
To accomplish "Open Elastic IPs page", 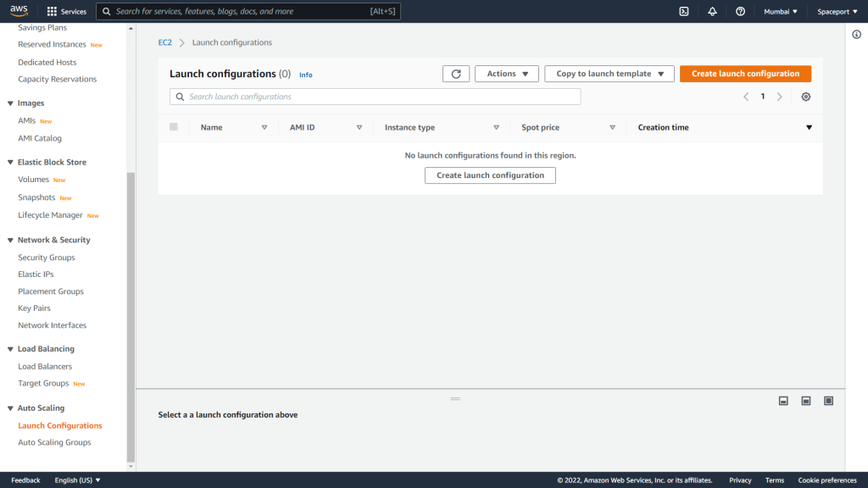I will pyautogui.click(x=36, y=274).
